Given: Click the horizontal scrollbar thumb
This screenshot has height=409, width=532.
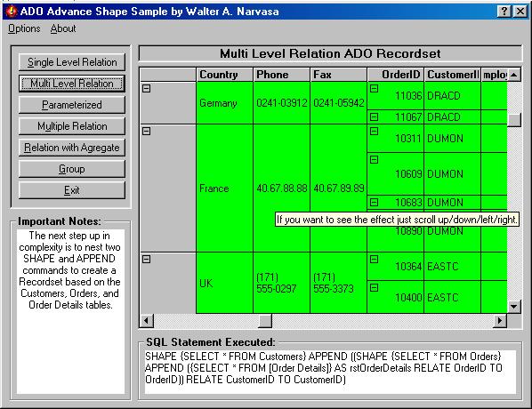Looking at the screenshot, I should pyautogui.click(x=265, y=320).
